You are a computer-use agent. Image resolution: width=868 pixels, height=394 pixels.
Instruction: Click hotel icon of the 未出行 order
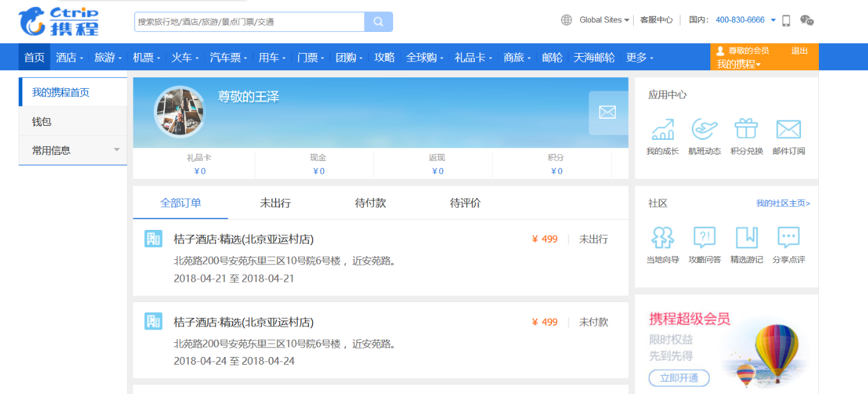(x=153, y=239)
